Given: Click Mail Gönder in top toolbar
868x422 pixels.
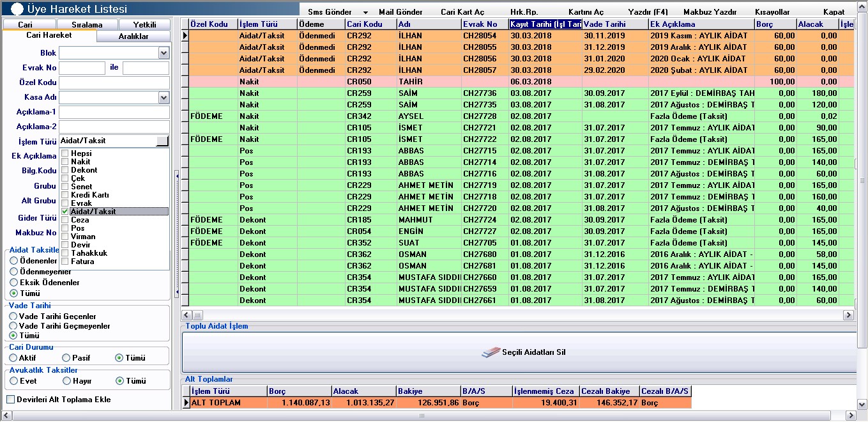Looking at the screenshot, I should (x=400, y=12).
